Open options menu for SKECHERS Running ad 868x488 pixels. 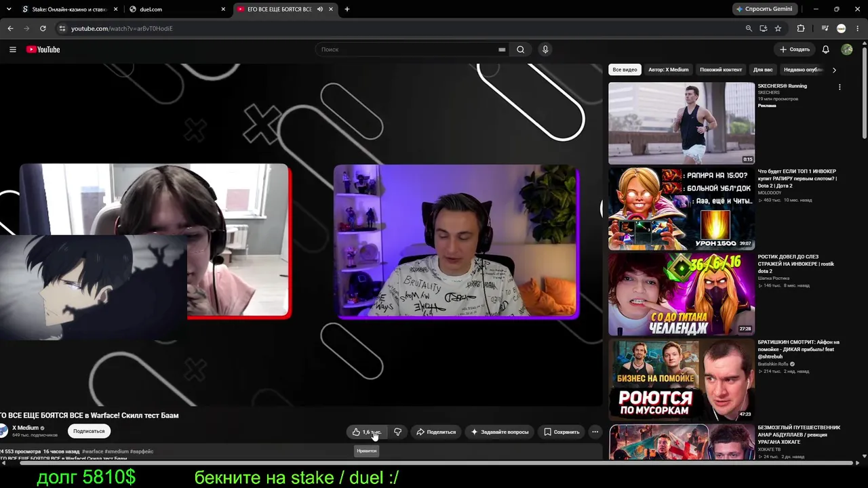pyautogui.click(x=840, y=87)
